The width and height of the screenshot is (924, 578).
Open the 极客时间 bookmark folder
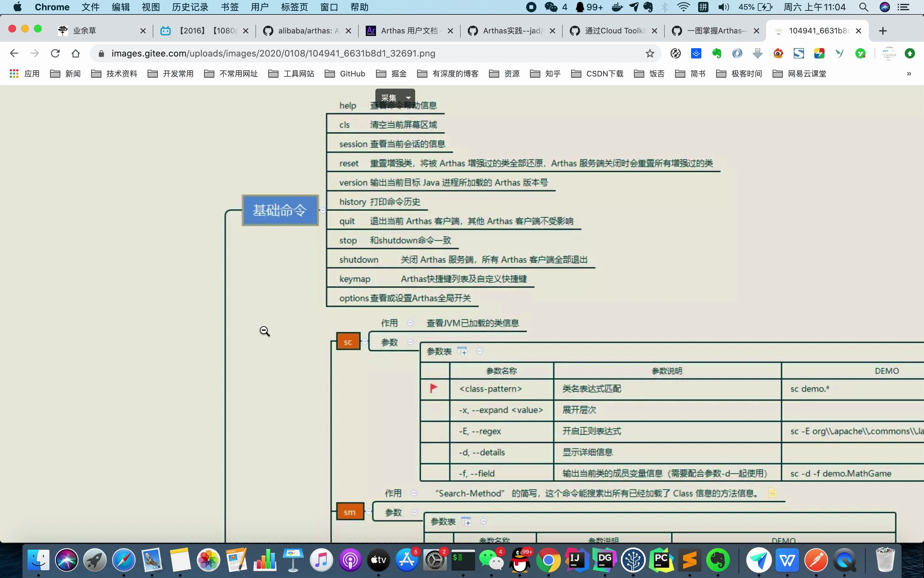(739, 74)
